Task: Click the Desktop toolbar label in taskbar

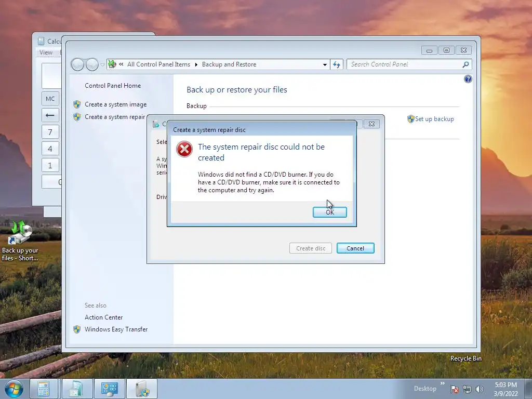Action: (x=425, y=389)
